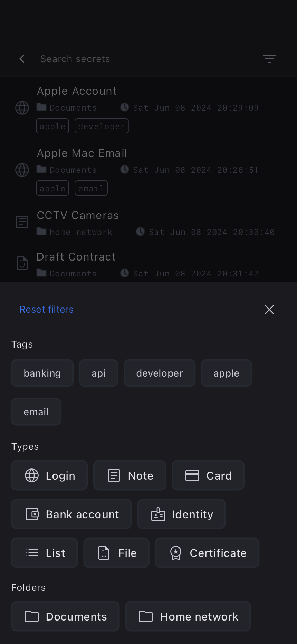This screenshot has height=644, width=297.
Task: Select the Home network folder filter
Action: click(x=188, y=616)
